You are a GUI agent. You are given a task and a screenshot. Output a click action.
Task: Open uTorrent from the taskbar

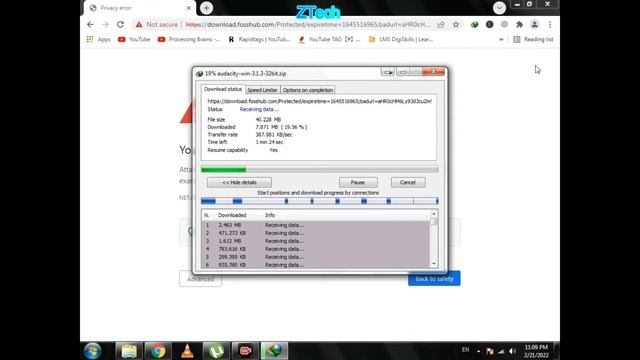click(x=216, y=351)
